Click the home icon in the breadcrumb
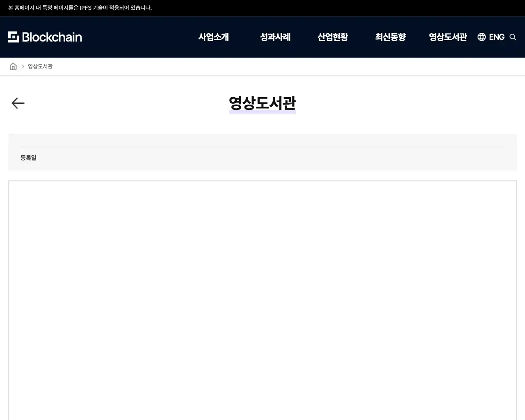The width and height of the screenshot is (525, 420). tap(13, 66)
